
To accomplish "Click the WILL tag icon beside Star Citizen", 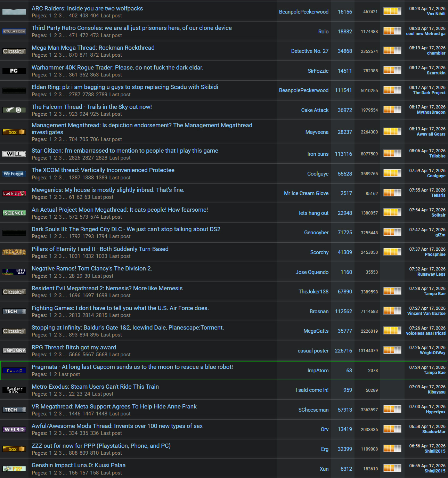I will click(14, 154).
